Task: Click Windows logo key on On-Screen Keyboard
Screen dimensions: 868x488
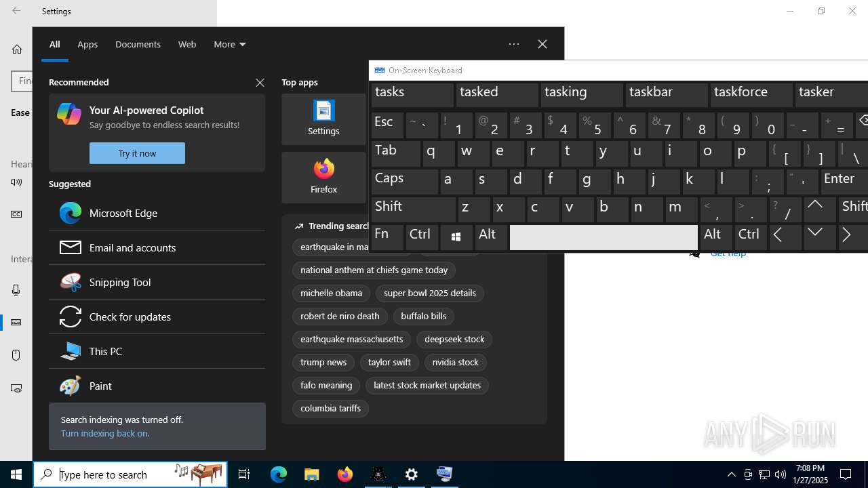Action: pos(456,237)
